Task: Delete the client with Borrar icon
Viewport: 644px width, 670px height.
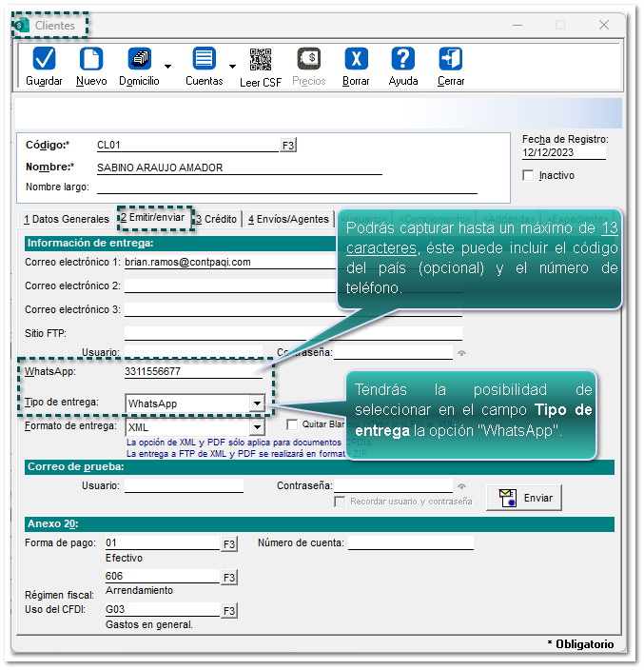Action: (x=356, y=59)
